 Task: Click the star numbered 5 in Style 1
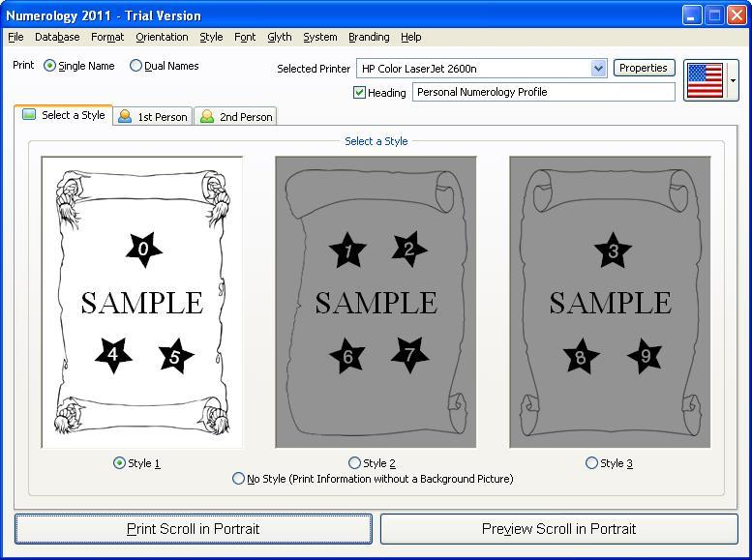coord(175,357)
